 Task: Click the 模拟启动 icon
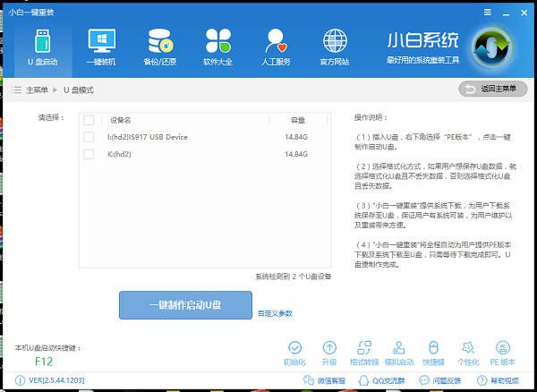[x=399, y=348]
